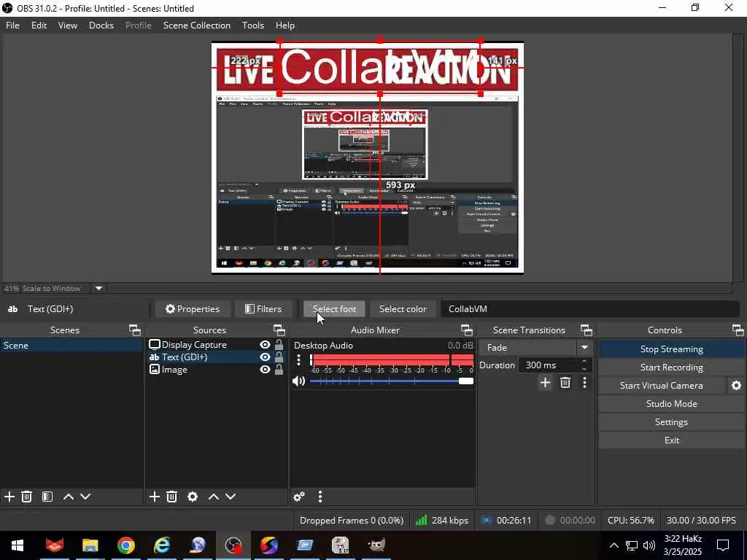Click the 300 ms duration field
Viewport: 747px width, 560px height.
[x=550, y=365]
